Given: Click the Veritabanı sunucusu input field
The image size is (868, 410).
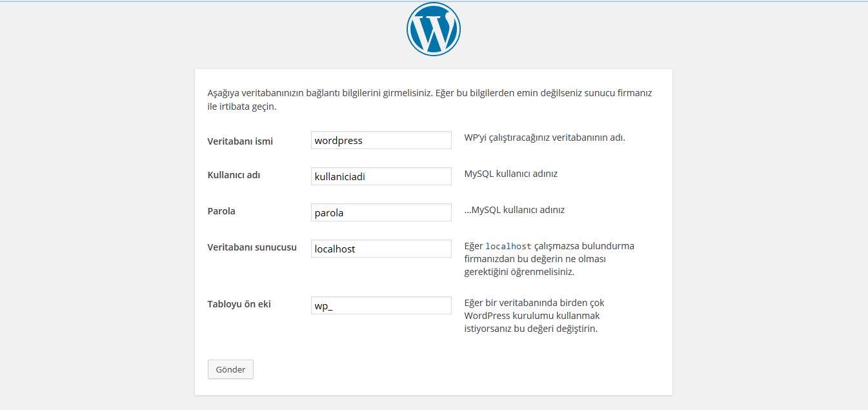Looking at the screenshot, I should pyautogui.click(x=381, y=249).
